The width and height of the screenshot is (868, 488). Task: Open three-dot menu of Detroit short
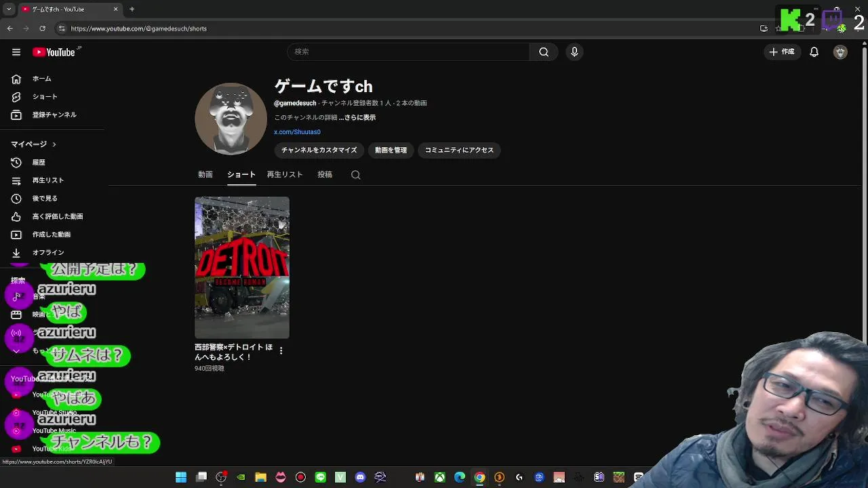tap(281, 350)
